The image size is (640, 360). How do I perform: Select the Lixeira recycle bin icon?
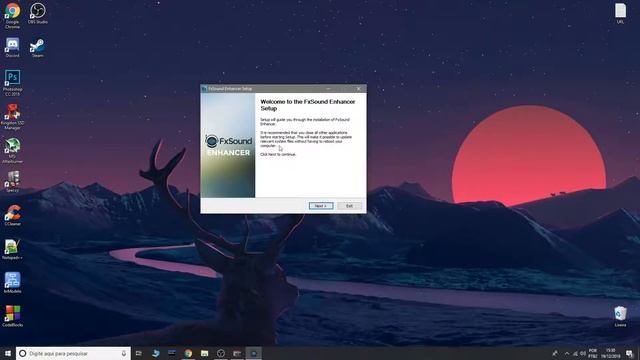[x=620, y=316]
